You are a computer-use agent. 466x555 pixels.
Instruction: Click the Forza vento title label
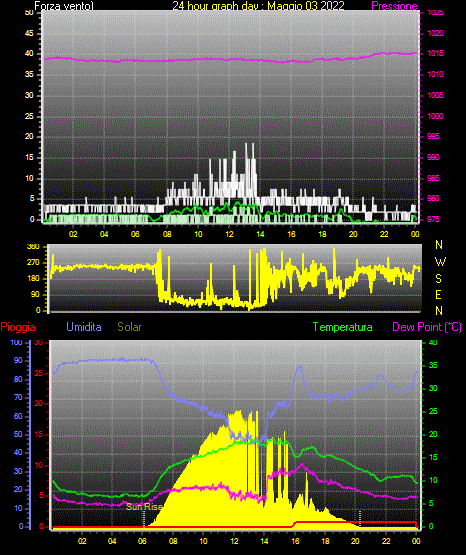pyautogui.click(x=64, y=6)
